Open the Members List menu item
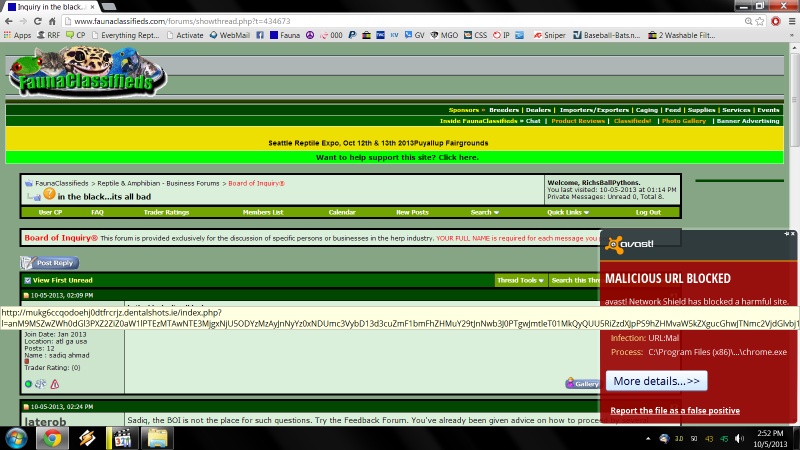This screenshot has height=450, width=800. coord(263,212)
